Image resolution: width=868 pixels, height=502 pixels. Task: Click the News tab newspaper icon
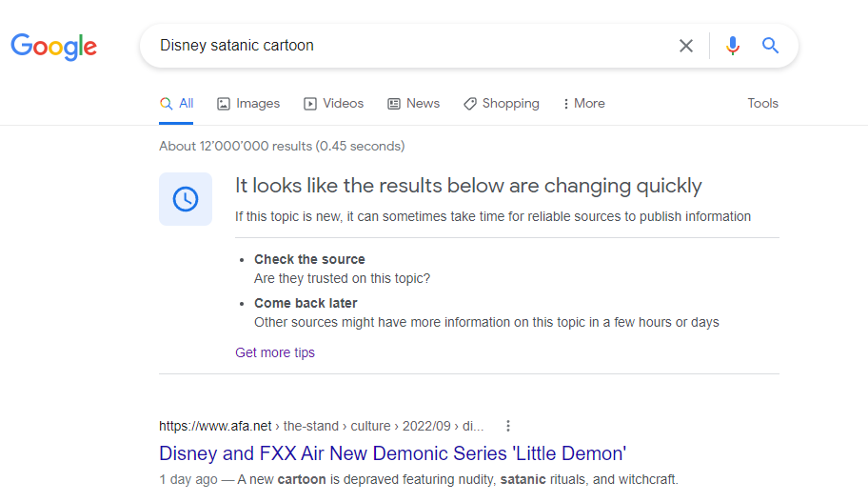pos(394,104)
